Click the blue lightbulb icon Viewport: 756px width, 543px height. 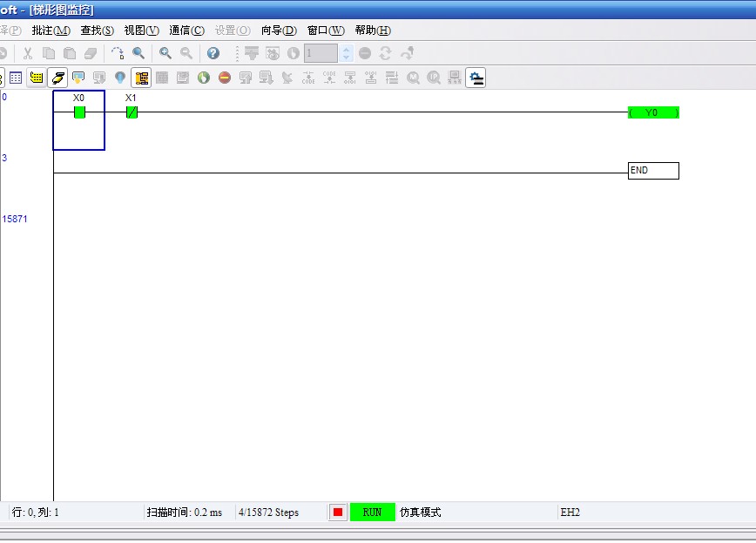[x=120, y=78]
